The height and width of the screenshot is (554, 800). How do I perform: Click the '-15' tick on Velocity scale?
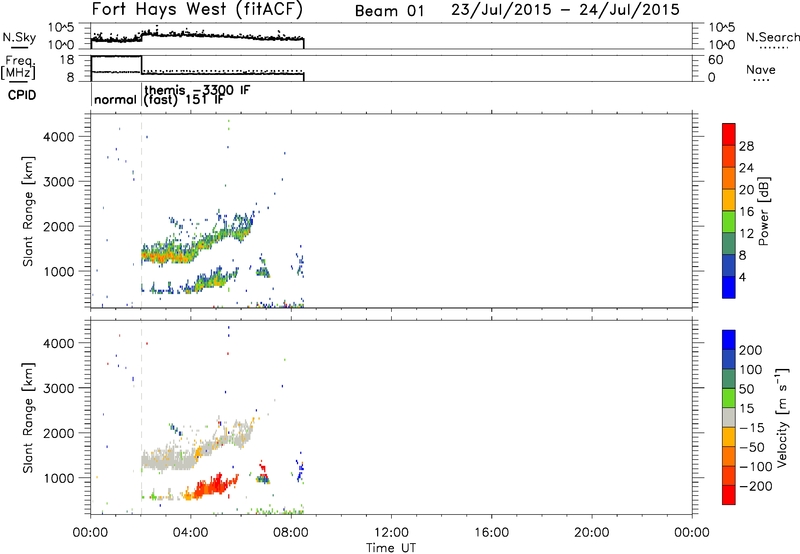[x=752, y=428]
